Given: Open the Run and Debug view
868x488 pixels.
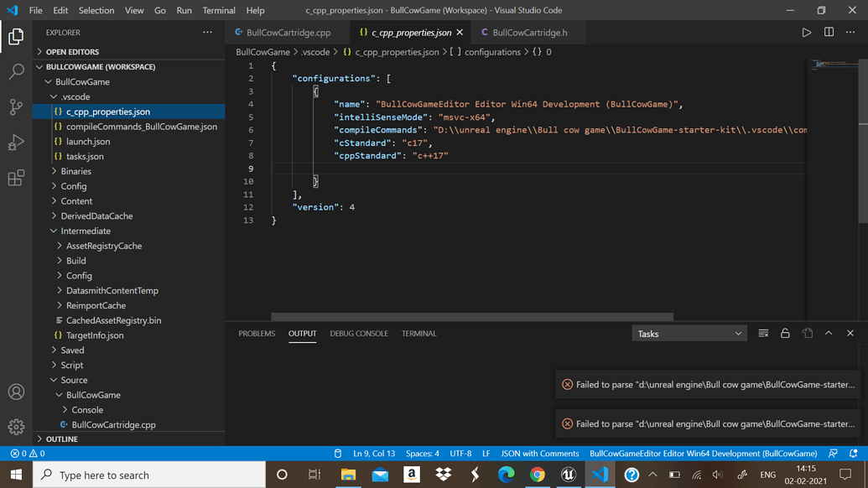Looking at the screenshot, I should 15,142.
